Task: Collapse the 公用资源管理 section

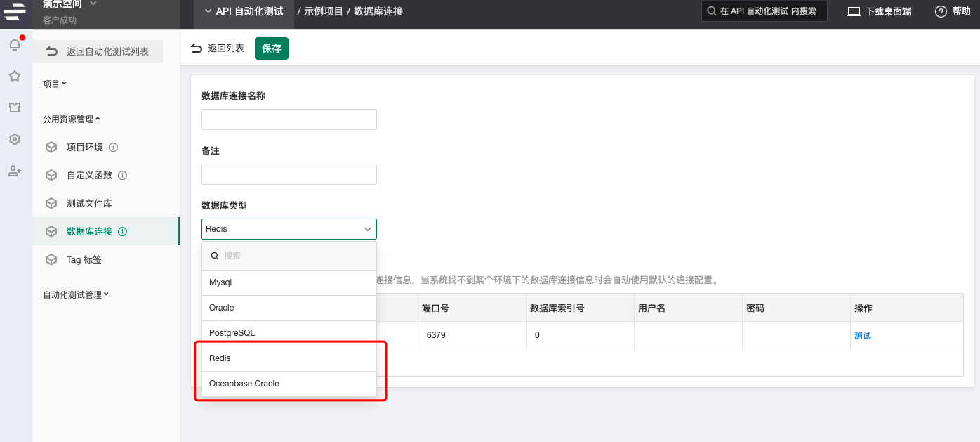Action: (72, 119)
